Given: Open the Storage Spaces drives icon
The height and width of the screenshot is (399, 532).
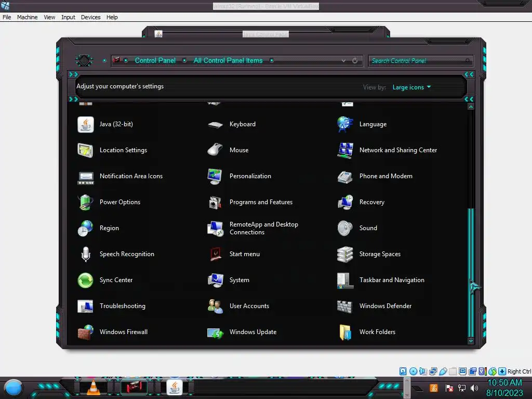Looking at the screenshot, I should pos(345,254).
